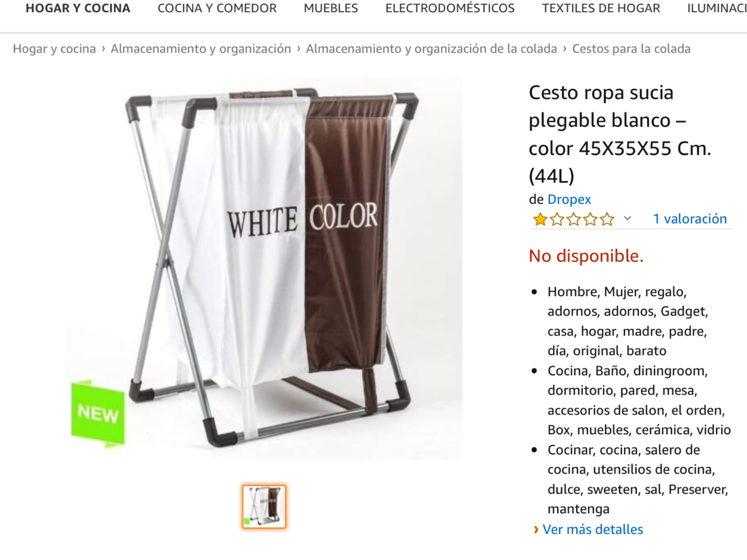Navigate to Cestos para la colada
747x560 pixels.
click(x=631, y=49)
